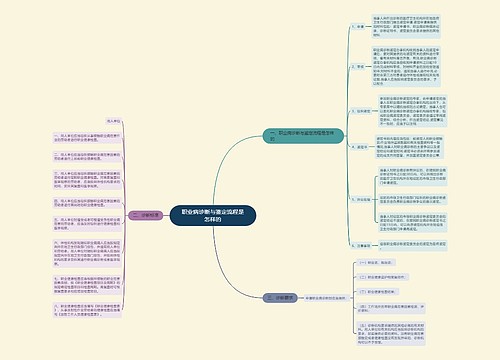Select the 用人单位 node at top left

[113, 121]
